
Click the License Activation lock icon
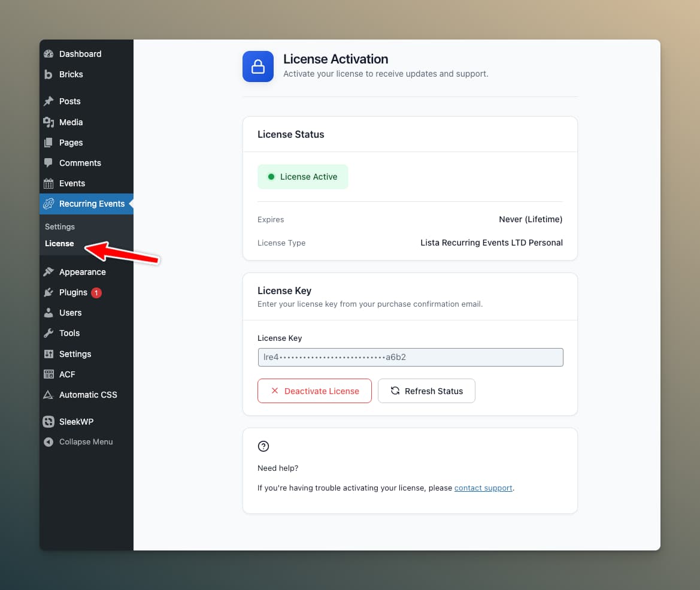pyautogui.click(x=257, y=66)
